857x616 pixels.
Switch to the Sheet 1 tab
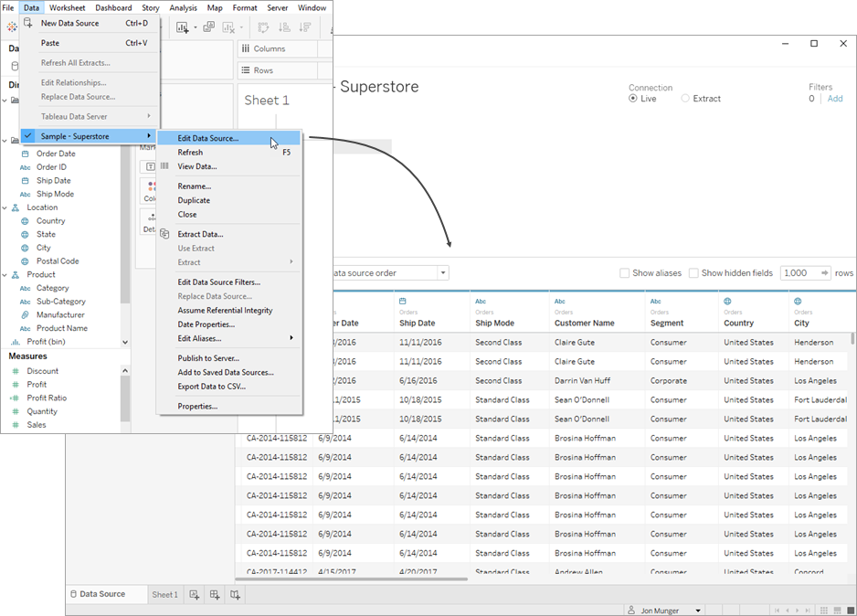pos(164,594)
